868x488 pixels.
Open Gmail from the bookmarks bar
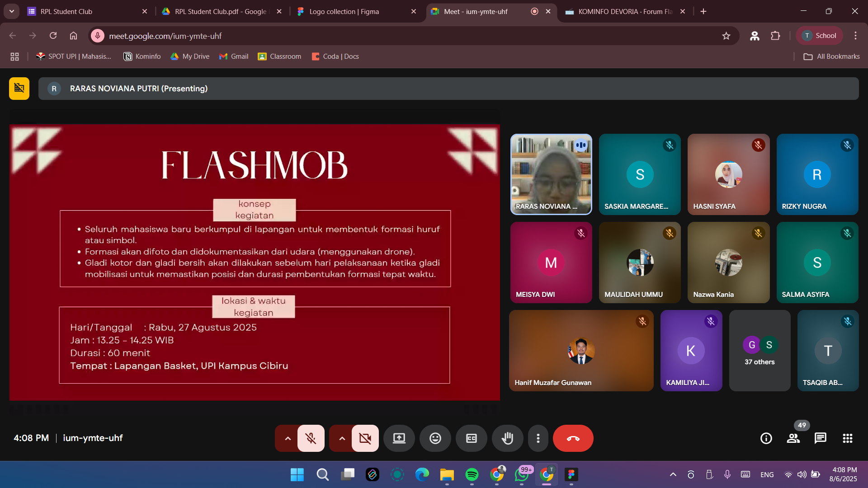233,56
